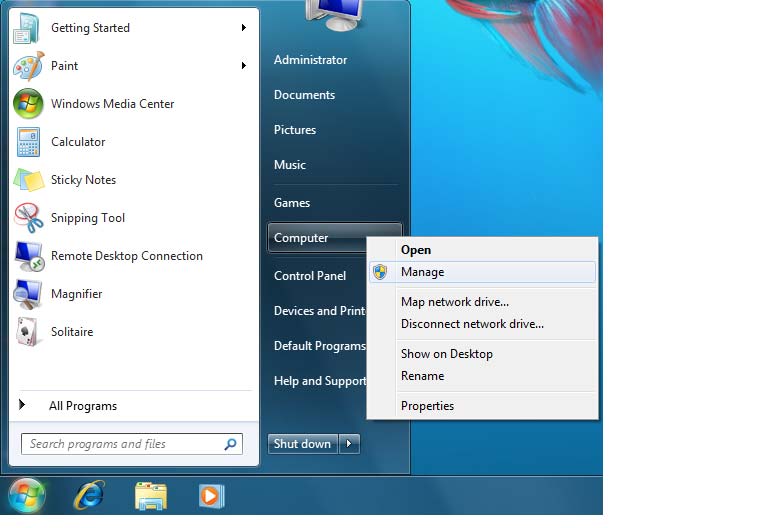768x528 pixels.
Task: Open the Administrator folder link
Action: 311,60
